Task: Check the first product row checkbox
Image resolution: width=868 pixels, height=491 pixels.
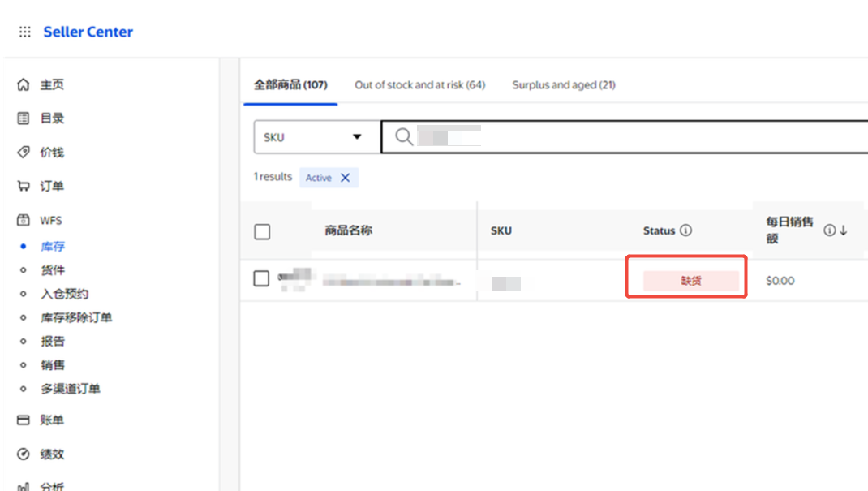Action: click(261, 279)
